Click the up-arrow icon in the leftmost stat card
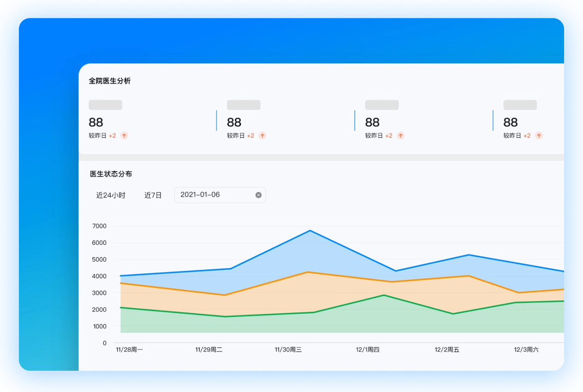Image resolution: width=583 pixels, height=392 pixels. [124, 135]
